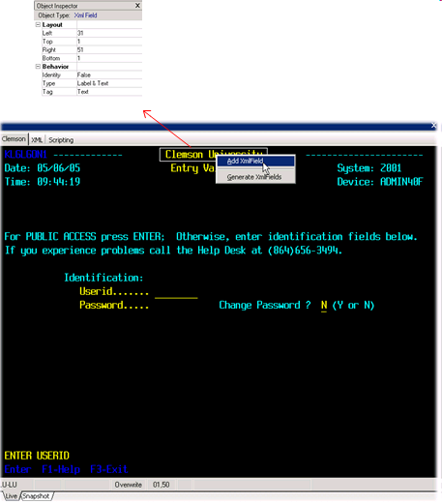
Task: Close the terminal window with X
Action: tap(433, 126)
